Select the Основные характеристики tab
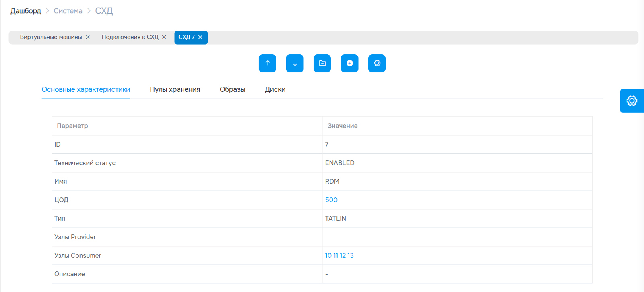 [86, 89]
